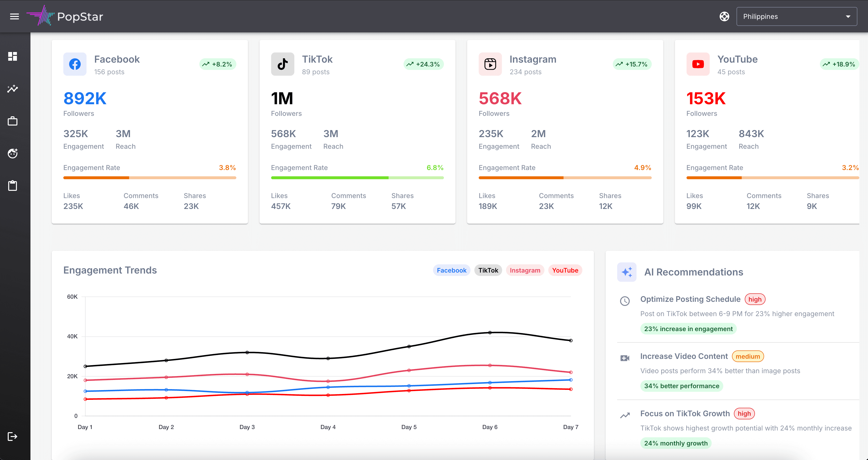Open the clipboard sidebar icon
Image resolution: width=868 pixels, height=460 pixels.
point(13,185)
